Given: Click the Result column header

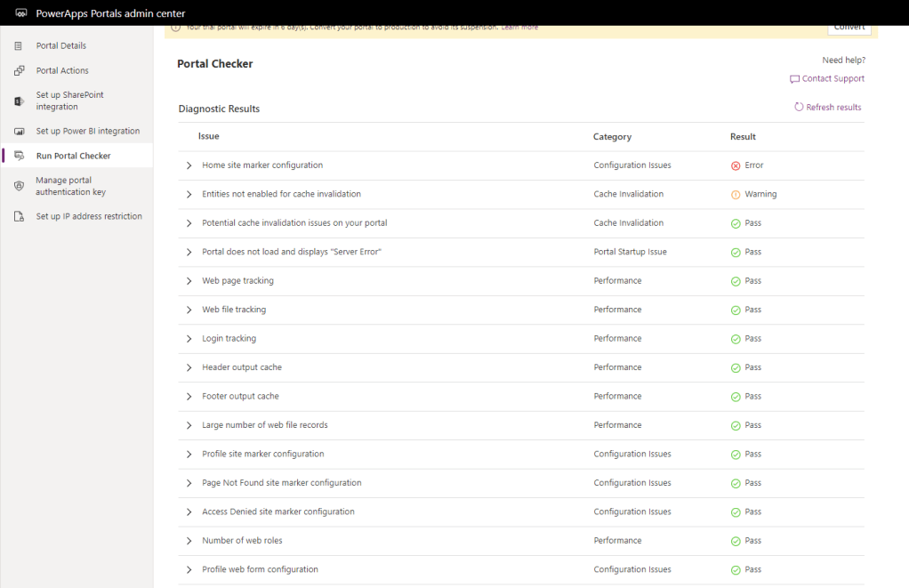Looking at the screenshot, I should [743, 137].
